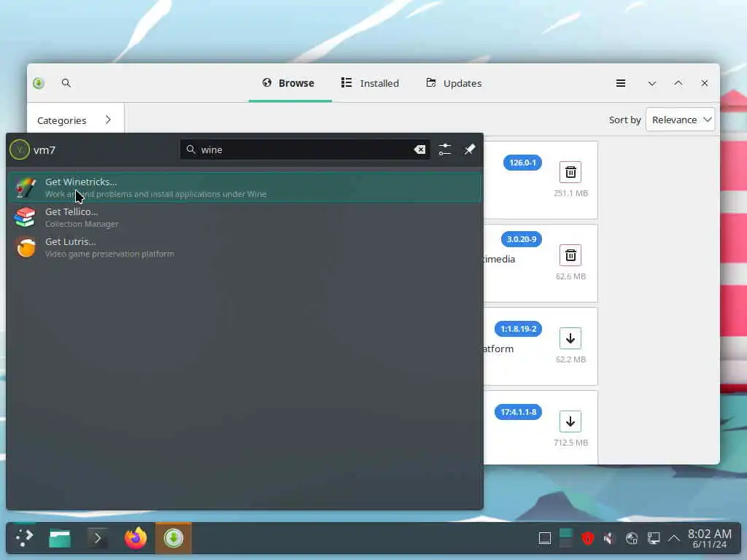Click the software manager taskbar entry
The height and width of the screenshot is (560, 747).
point(174,538)
